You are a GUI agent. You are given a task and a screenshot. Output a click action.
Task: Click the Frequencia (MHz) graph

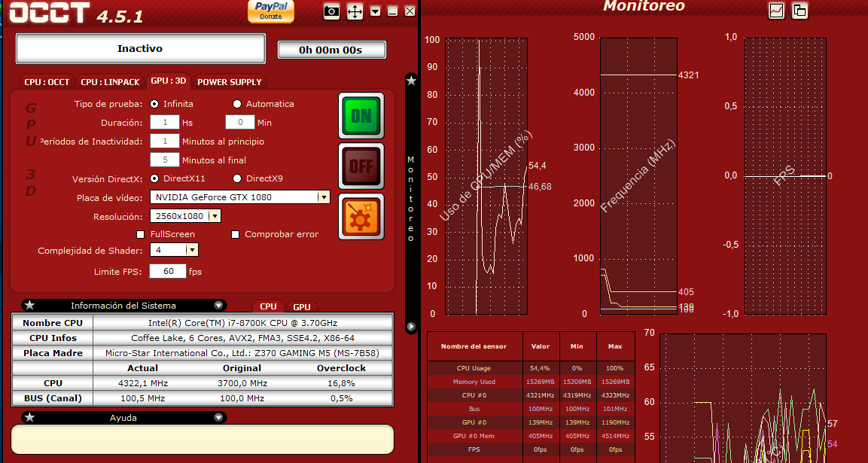pos(638,176)
